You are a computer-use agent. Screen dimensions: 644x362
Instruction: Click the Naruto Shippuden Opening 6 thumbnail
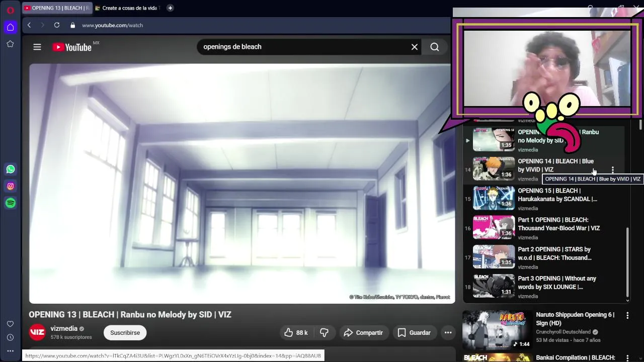point(497,330)
